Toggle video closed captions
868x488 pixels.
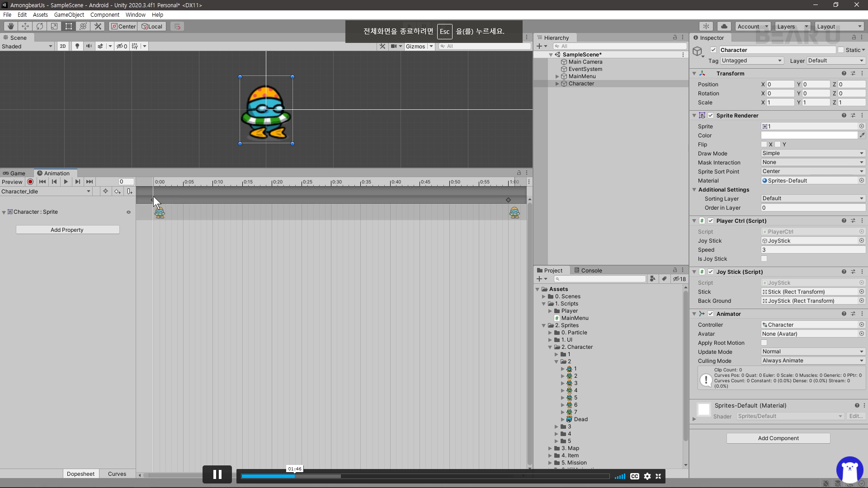(635, 476)
